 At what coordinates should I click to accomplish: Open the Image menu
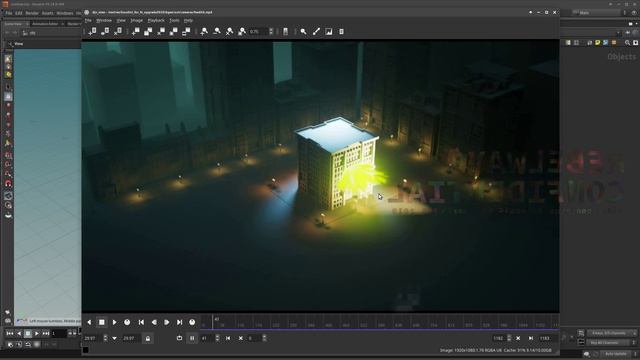click(136, 20)
